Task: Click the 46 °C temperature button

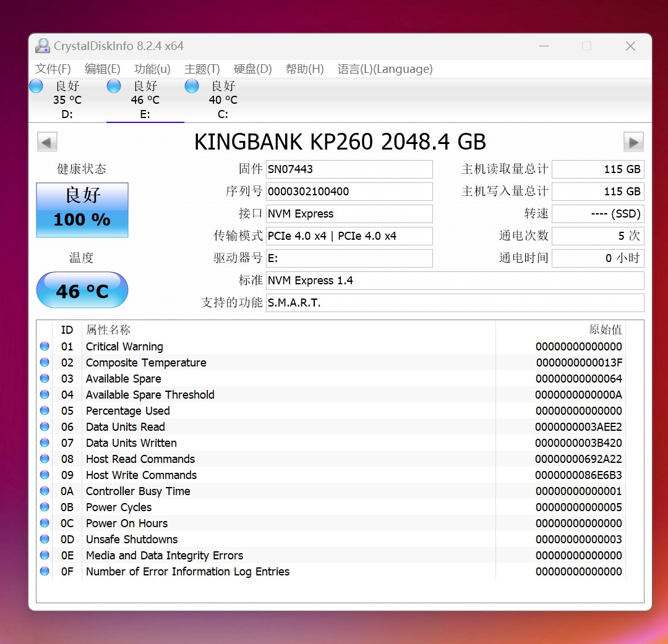Action: point(82,290)
